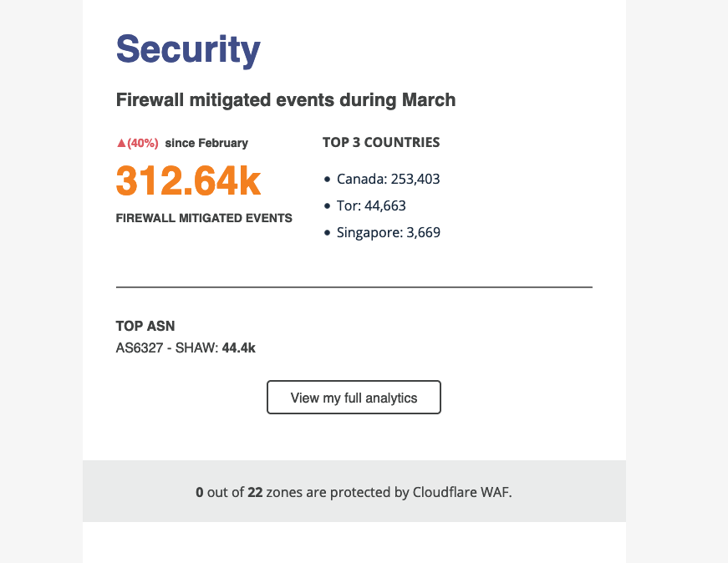728x563 pixels.
Task: Click the (40%) percentage change value
Action: tap(143, 143)
